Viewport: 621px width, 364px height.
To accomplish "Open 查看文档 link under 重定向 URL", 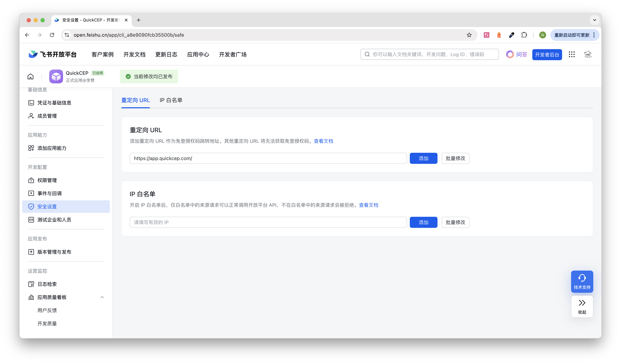I will (x=323, y=141).
